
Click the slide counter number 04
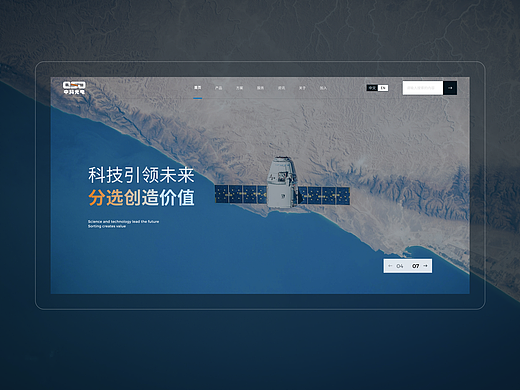(400, 266)
